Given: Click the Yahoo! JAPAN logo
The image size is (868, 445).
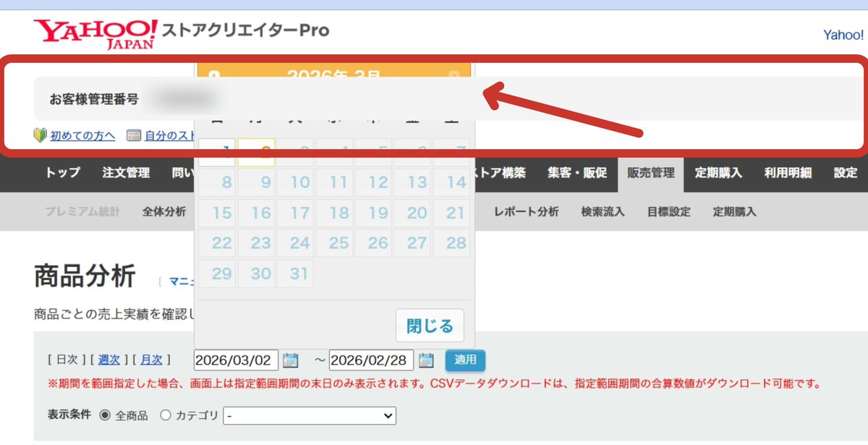Looking at the screenshot, I should [x=95, y=33].
